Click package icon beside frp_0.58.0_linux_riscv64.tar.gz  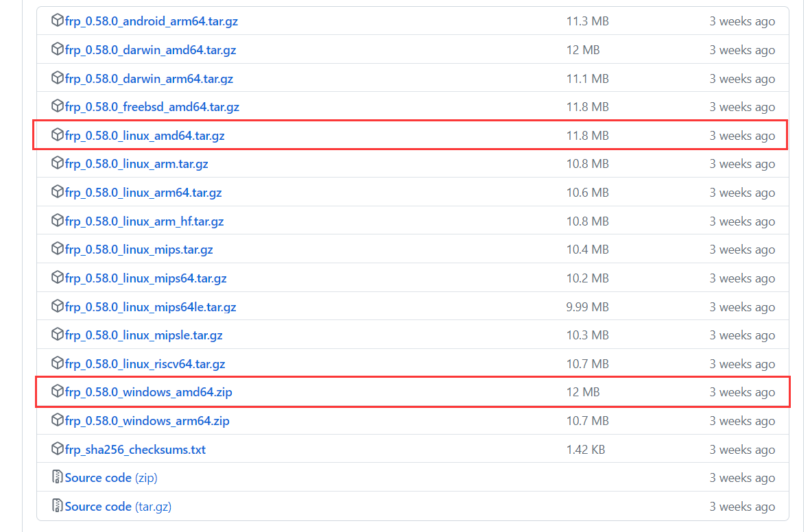tap(58, 364)
